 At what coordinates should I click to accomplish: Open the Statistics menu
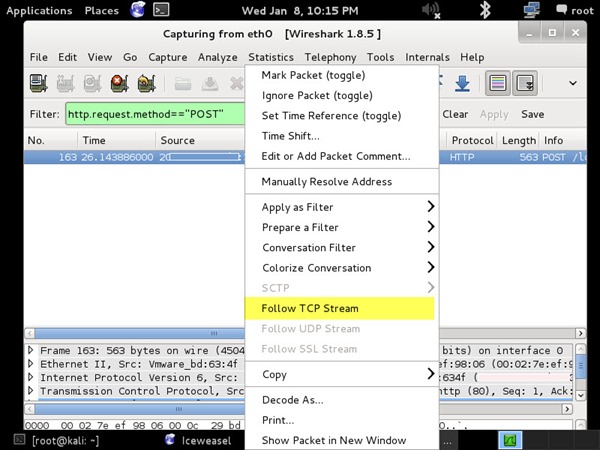tap(271, 57)
